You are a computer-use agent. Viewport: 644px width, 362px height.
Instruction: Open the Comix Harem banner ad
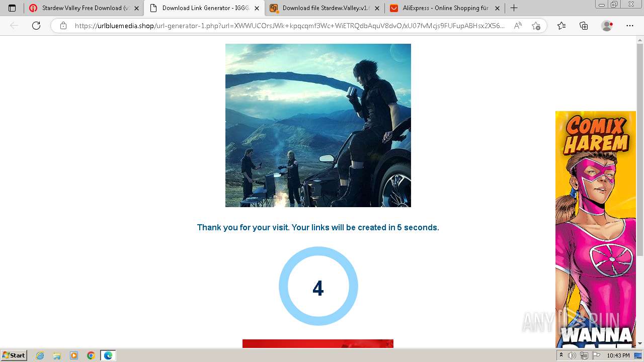(x=596, y=229)
